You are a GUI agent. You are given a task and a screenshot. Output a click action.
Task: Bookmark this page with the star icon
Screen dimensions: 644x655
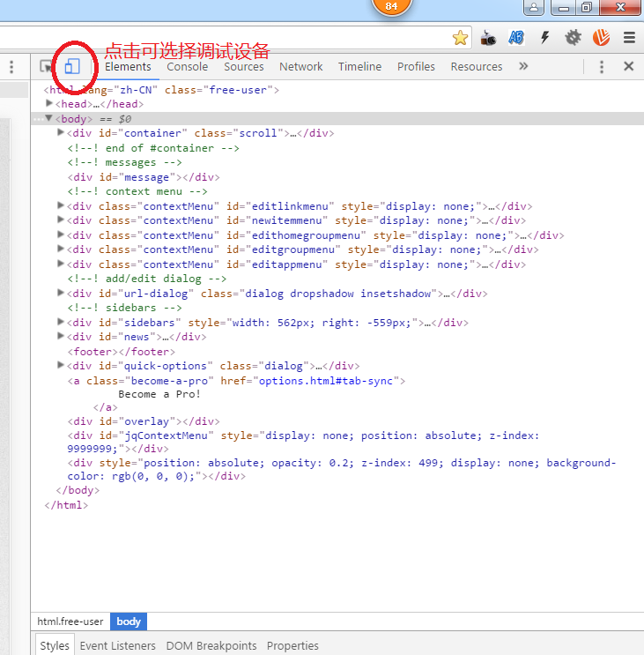(460, 38)
